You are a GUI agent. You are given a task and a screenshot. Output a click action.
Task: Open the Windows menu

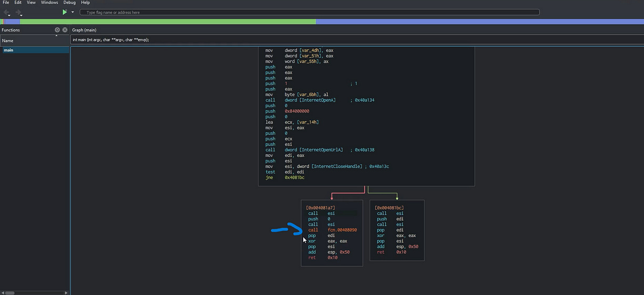[x=49, y=3]
